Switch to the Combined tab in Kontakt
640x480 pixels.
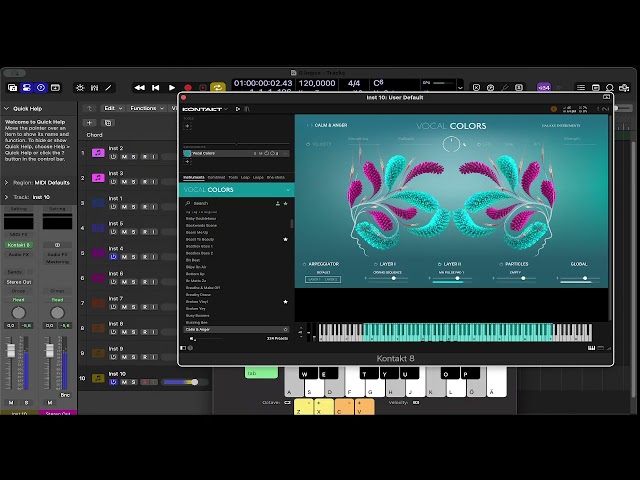click(x=216, y=178)
